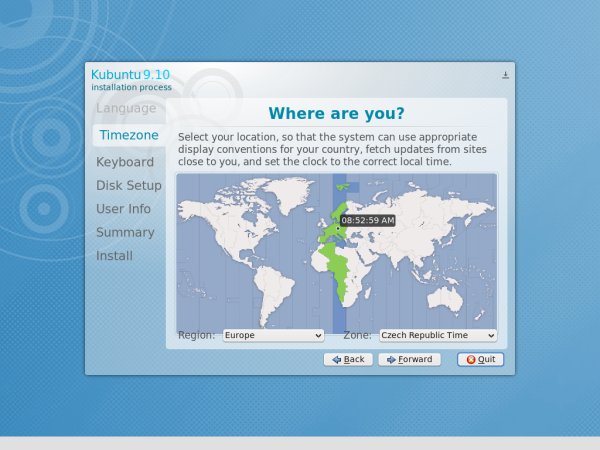Click the 'Where are you?' heading
This screenshot has height=450, width=600.
pyautogui.click(x=336, y=113)
